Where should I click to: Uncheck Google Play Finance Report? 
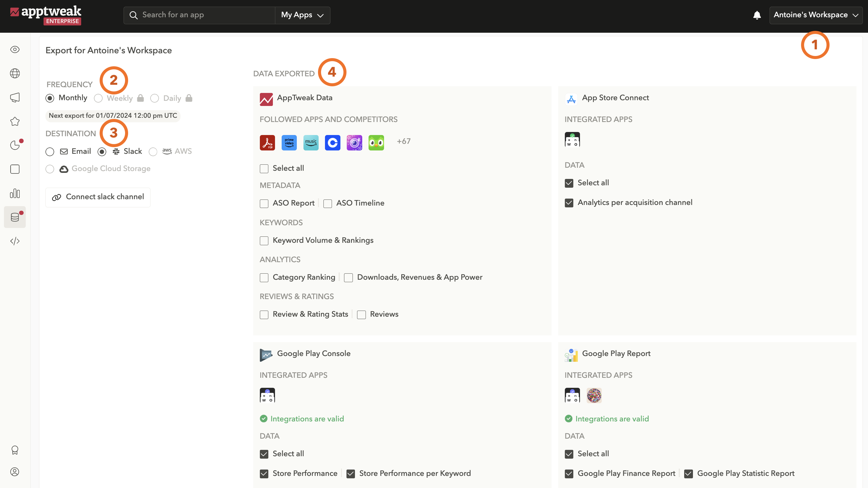click(569, 474)
